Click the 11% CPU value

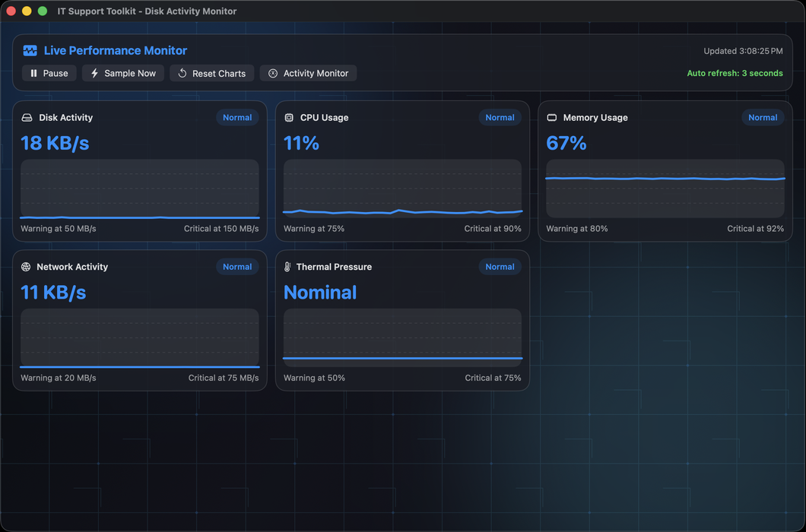coord(301,143)
